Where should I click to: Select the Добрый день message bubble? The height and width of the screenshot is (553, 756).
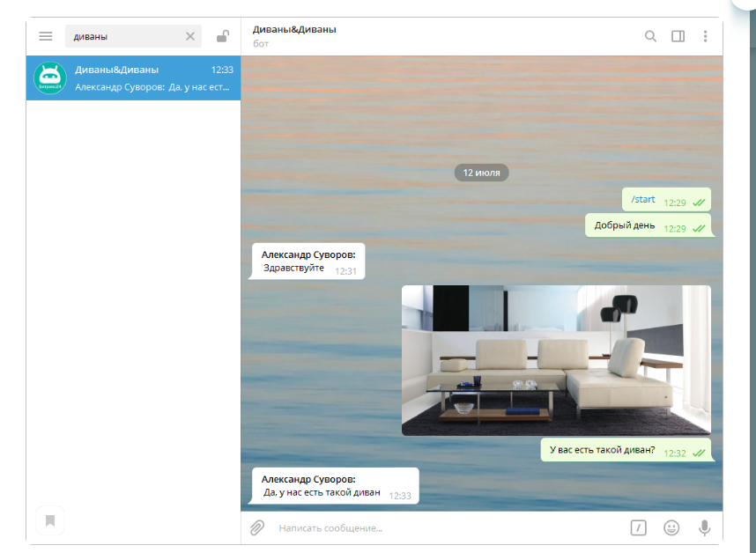click(648, 225)
